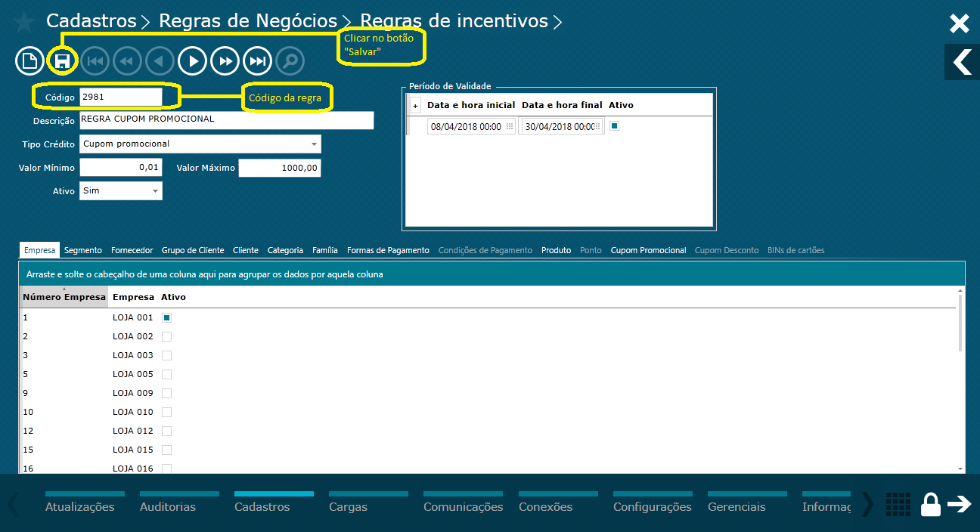This screenshot has height=532, width=980.
Task: Switch to the Formas de Pagamento tab
Action: coord(388,249)
